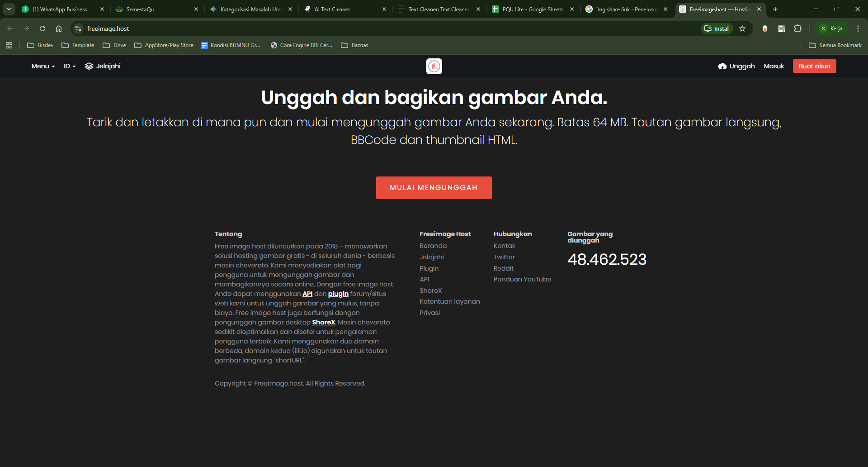Viewport: 868px width, 467px height.
Task: Go back with the browser back arrow
Action: 10,29
